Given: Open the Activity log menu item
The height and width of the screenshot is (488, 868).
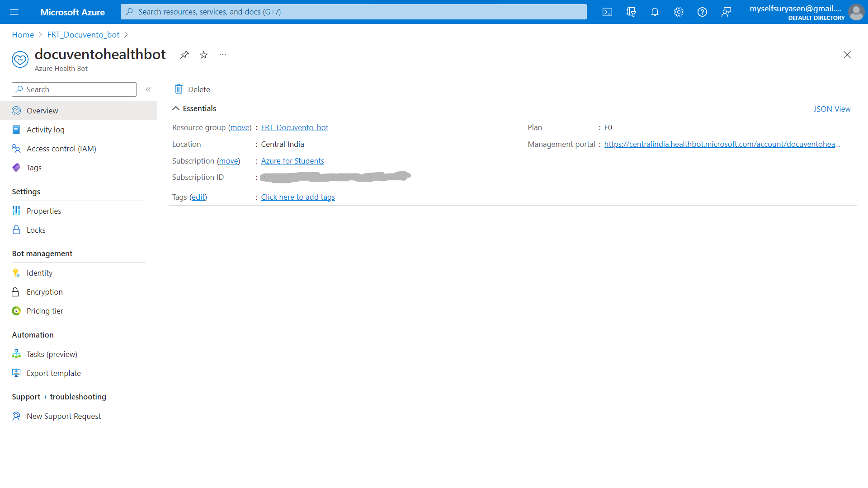Looking at the screenshot, I should pos(45,130).
